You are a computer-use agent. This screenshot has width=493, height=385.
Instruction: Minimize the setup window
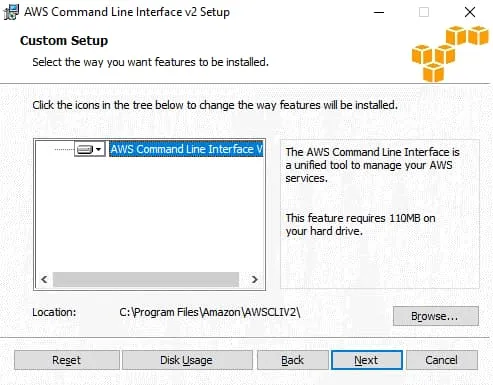click(x=379, y=12)
